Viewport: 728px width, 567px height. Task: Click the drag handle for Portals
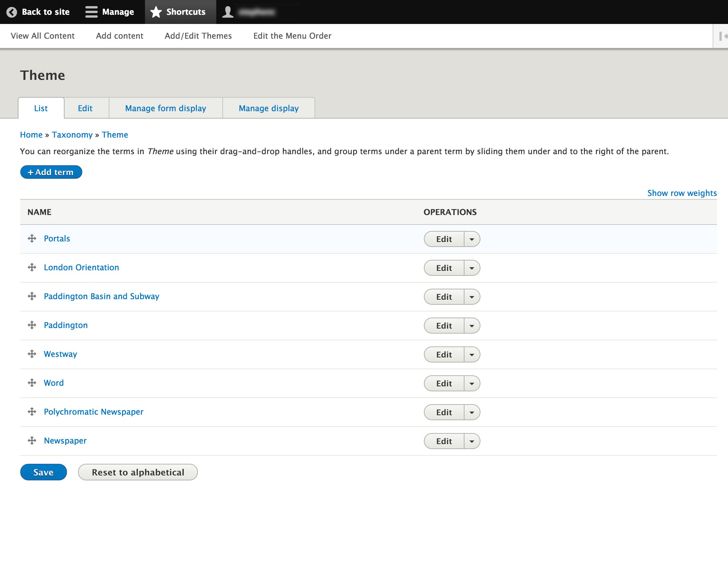(32, 239)
